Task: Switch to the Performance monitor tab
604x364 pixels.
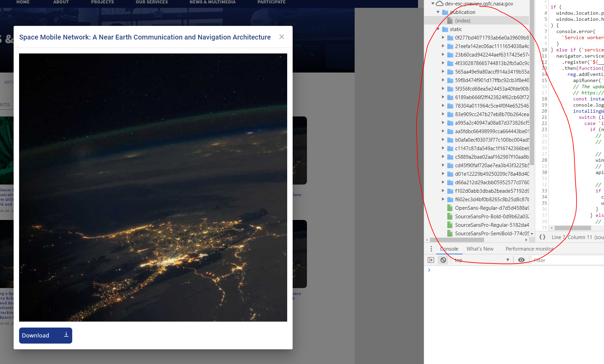Action: click(x=529, y=249)
